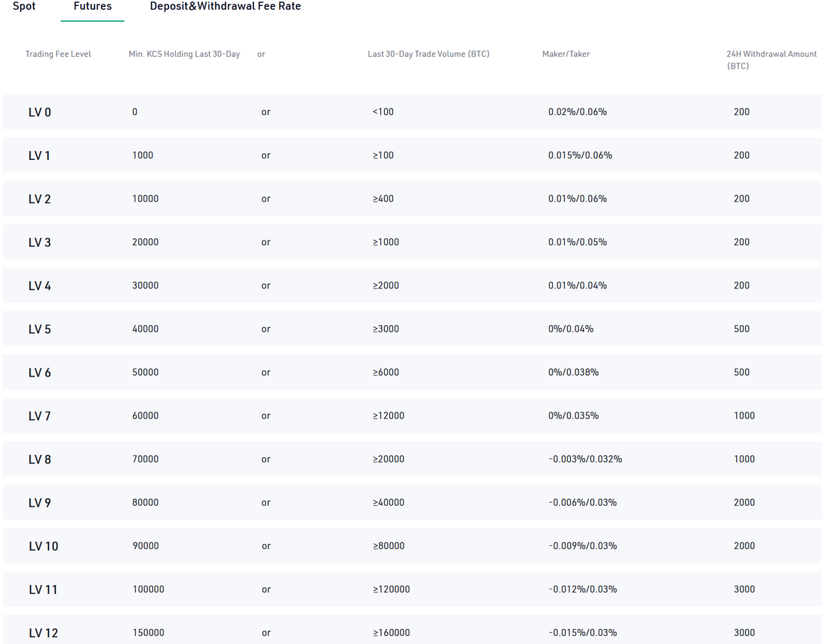Click the -0.009%/0.03% fee value
The width and height of the screenshot is (822, 644).
click(583, 546)
